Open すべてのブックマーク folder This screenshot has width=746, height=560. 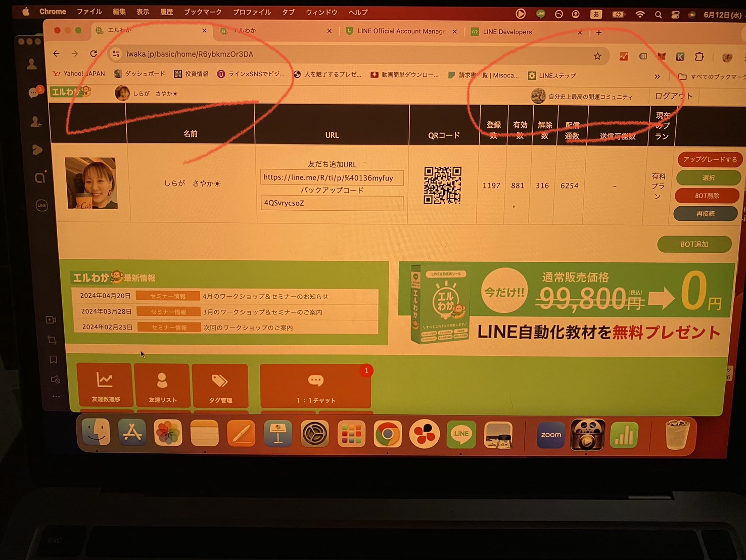click(x=711, y=77)
